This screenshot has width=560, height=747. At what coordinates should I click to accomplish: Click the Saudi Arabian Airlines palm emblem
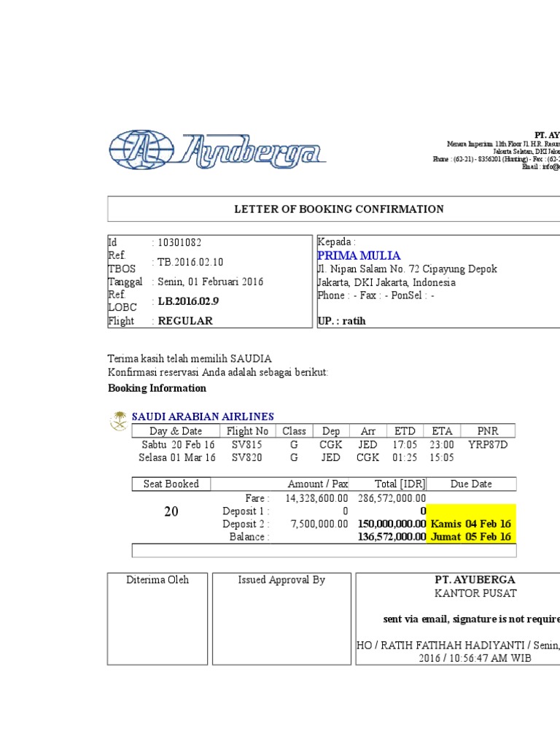coord(119,421)
